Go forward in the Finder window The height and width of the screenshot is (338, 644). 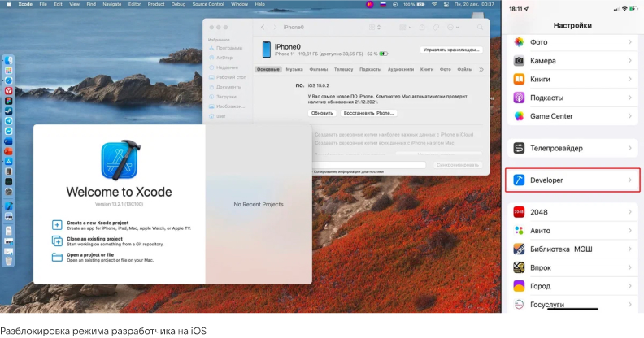(275, 27)
